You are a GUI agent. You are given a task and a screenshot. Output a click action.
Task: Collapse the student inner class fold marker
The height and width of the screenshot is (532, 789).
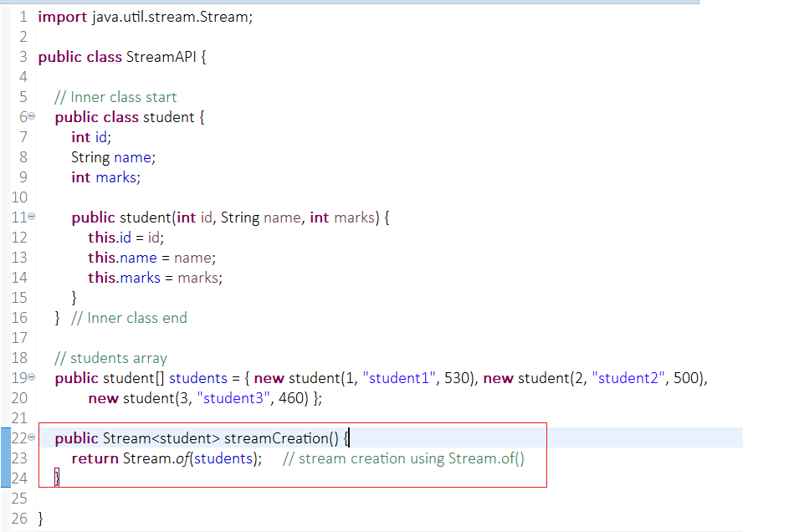[33, 117]
